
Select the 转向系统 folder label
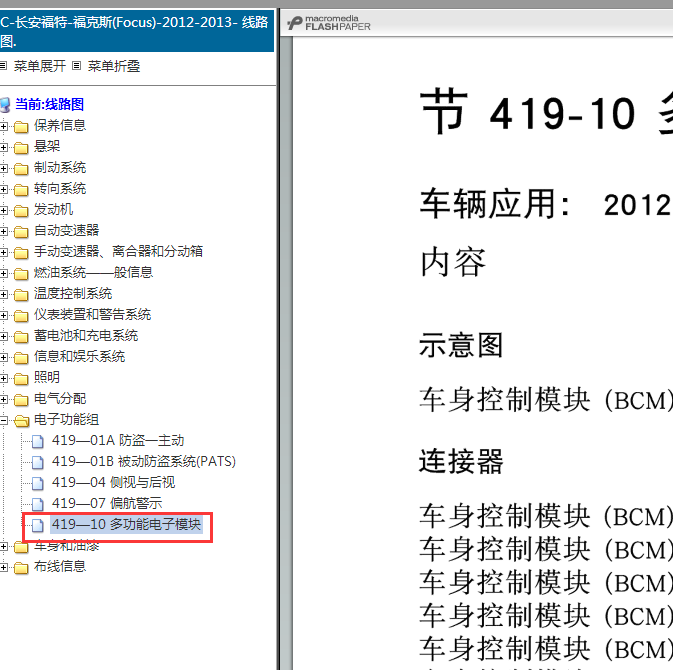click(60, 188)
